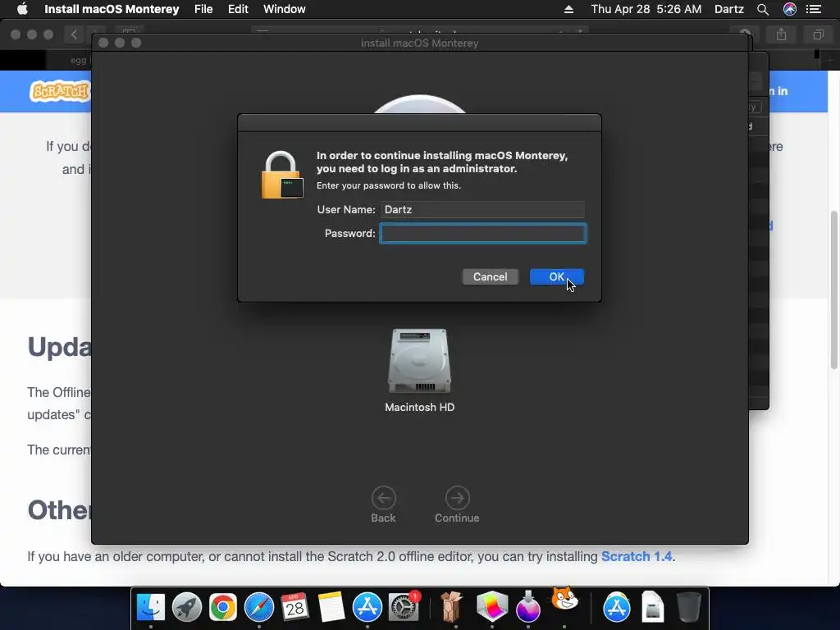Open the brown package box icon in Dock

(452, 608)
